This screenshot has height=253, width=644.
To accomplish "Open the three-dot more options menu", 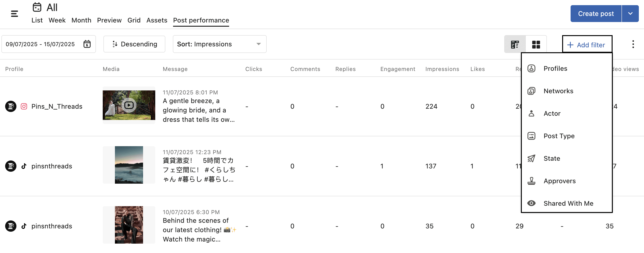I will [633, 44].
